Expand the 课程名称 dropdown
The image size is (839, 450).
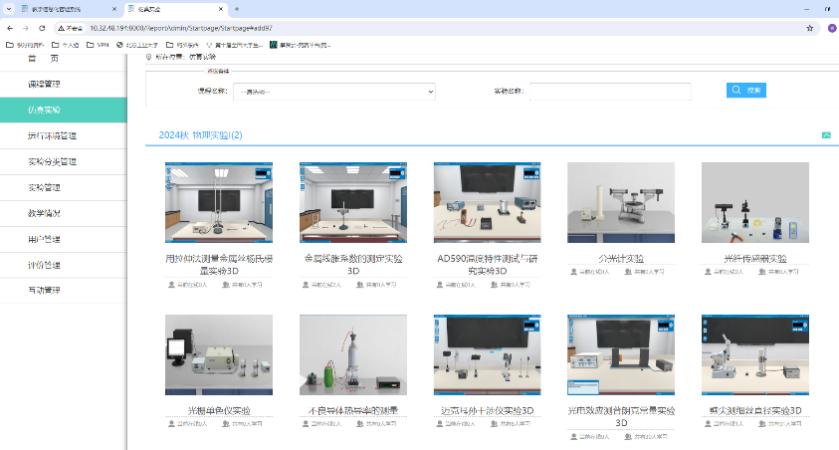(x=334, y=91)
